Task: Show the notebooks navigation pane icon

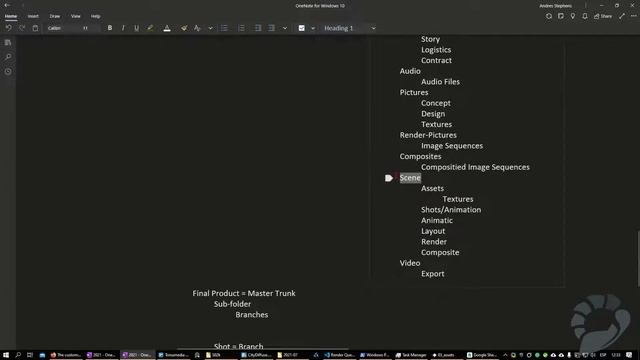Action: (x=8, y=42)
